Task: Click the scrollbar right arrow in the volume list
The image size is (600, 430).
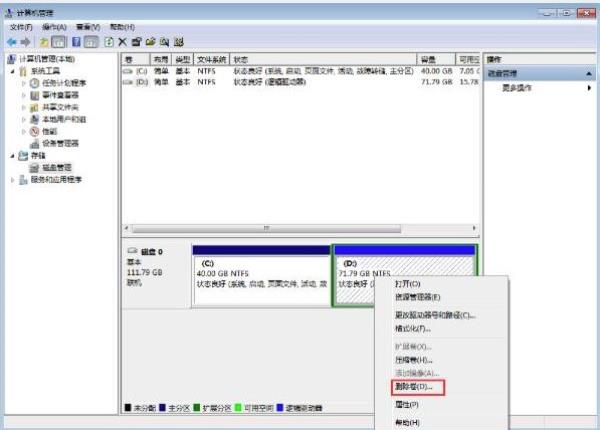Action: tap(474, 228)
